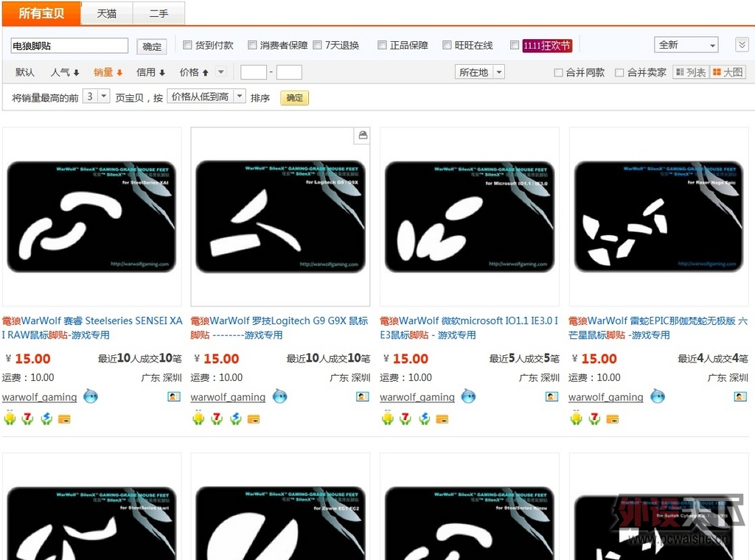Image resolution: width=755 pixels, height=560 pixels.
Task: Open the 微软microsoft IO1.1 IE3.0 title link
Action: 469,328
